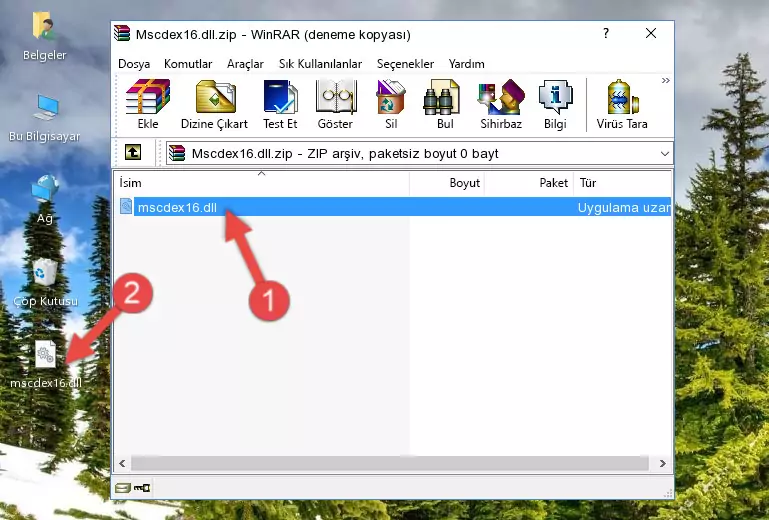Open the Sık Kullanılanlar menu
769x520 pixels.
(320, 64)
